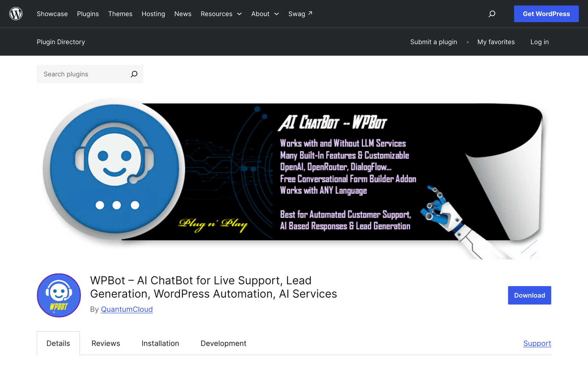Go to Plugins in top navigation
This screenshot has height=368, width=588.
click(x=88, y=14)
